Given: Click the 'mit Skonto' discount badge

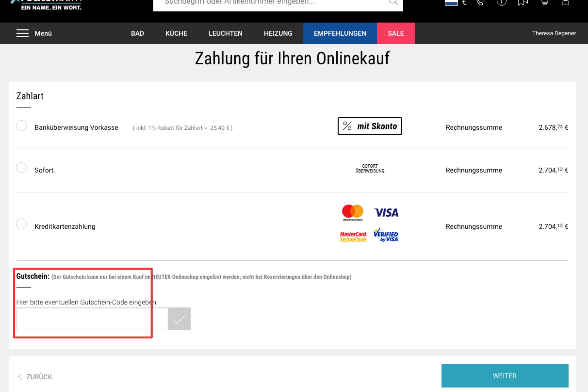Looking at the screenshot, I should click(x=370, y=126).
